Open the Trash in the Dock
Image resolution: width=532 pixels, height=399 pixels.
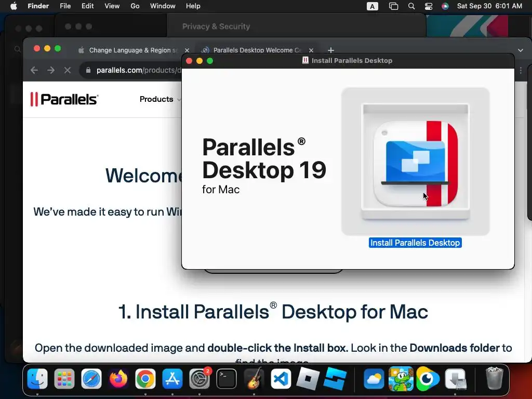pyautogui.click(x=495, y=378)
